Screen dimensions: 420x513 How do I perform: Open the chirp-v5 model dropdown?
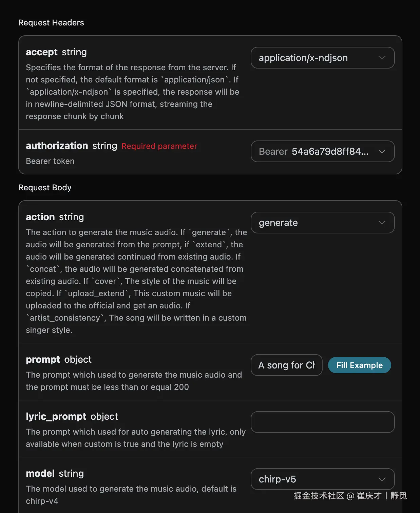click(x=316, y=479)
